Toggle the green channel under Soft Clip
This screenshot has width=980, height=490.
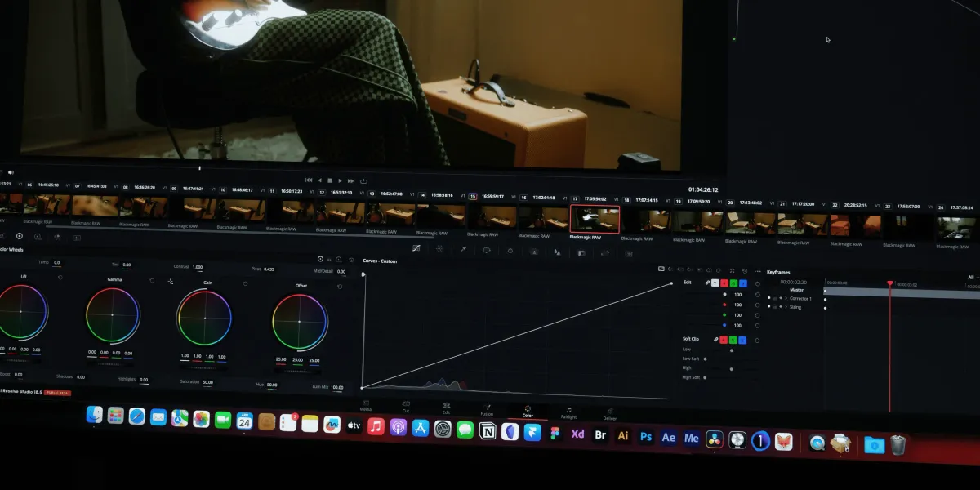(733, 340)
